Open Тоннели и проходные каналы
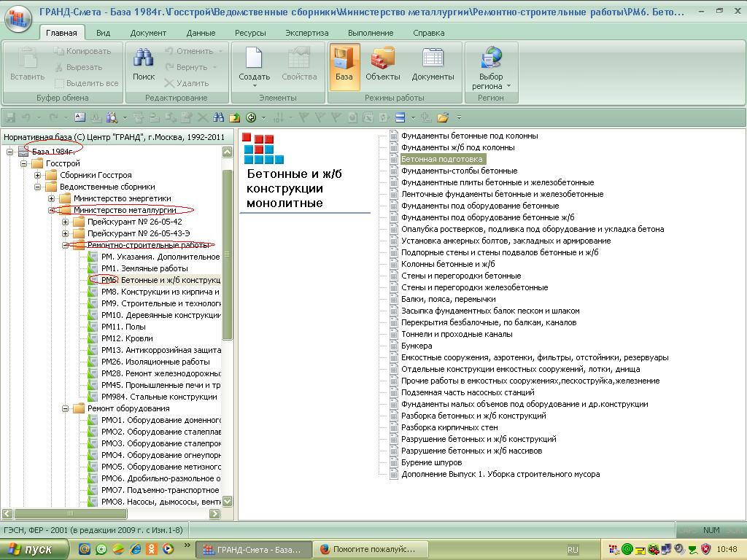The width and height of the screenshot is (747, 560). (x=457, y=334)
